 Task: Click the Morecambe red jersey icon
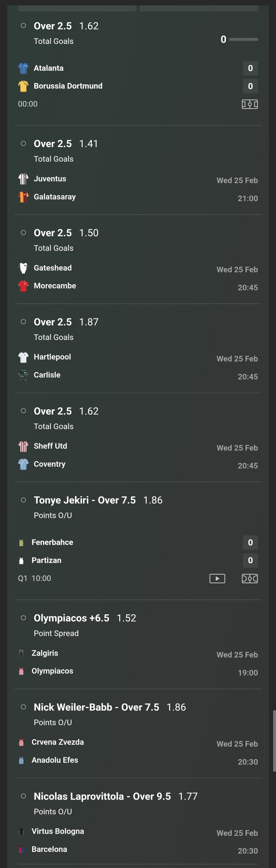(23, 286)
